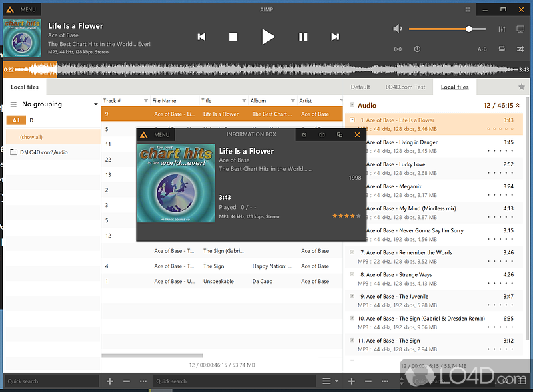This screenshot has width=533, height=392.
Task: Open library more options ellipsis icon
Action: 143,381
